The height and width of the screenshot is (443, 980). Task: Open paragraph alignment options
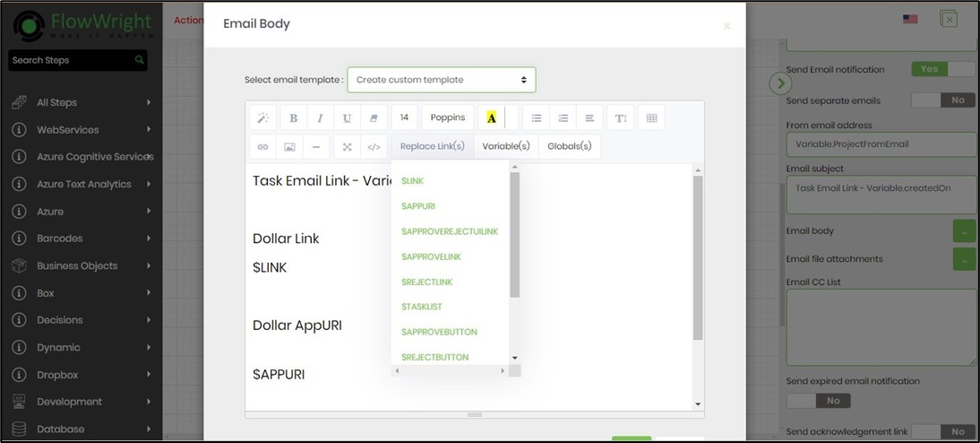tap(589, 117)
